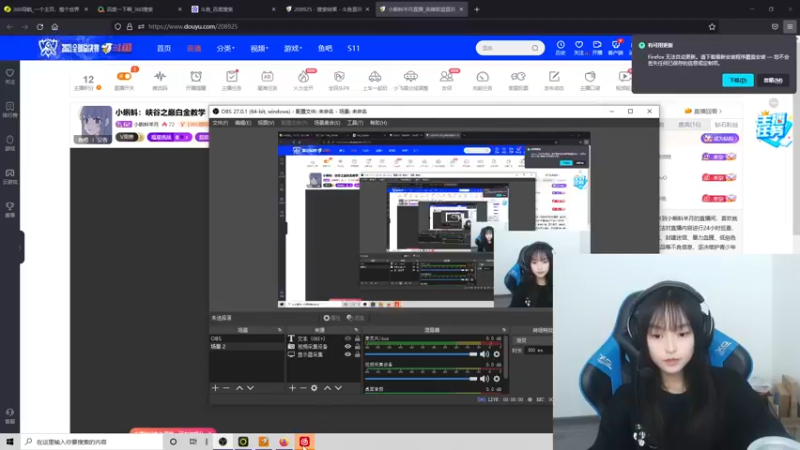Open settings gear for 视频采集设备 mixer channel
The image size is (800, 450).
coord(496,379)
